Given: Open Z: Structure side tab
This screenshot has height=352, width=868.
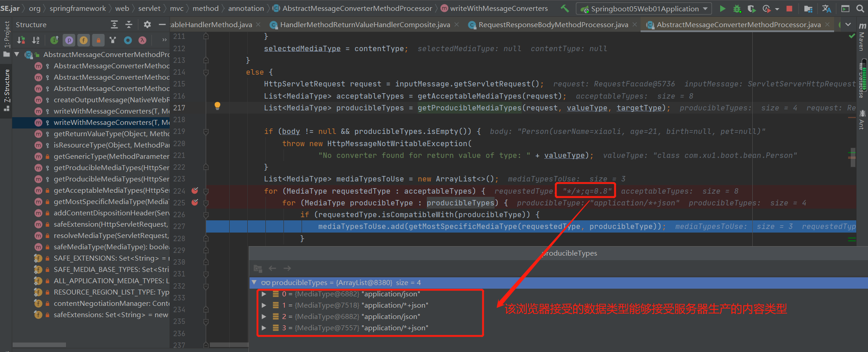Looking at the screenshot, I should pos(6,90).
